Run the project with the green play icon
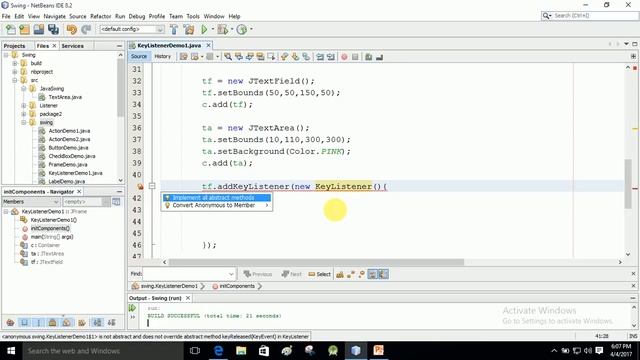The image size is (640, 360). tap(204, 29)
